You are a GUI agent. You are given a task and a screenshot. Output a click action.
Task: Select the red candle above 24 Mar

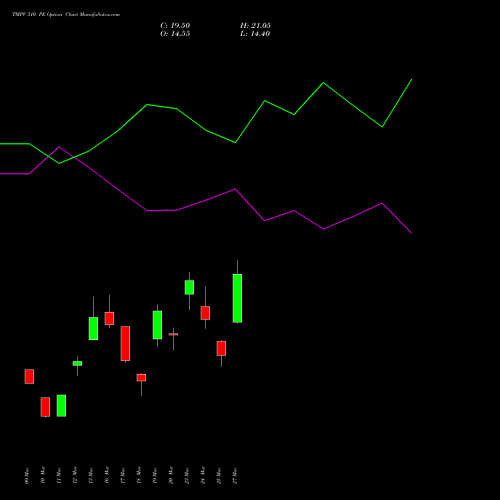pyautogui.click(x=205, y=313)
